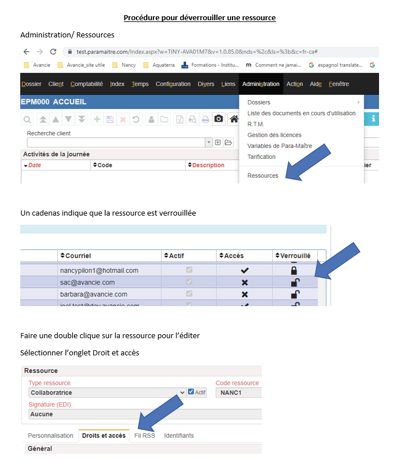Click the red X delete icon

(123, 119)
